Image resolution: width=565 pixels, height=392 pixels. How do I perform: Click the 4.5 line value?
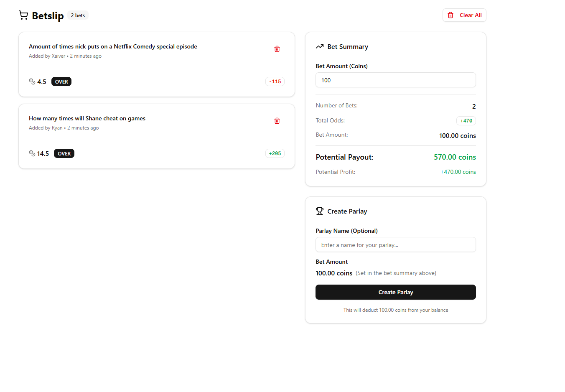click(42, 82)
